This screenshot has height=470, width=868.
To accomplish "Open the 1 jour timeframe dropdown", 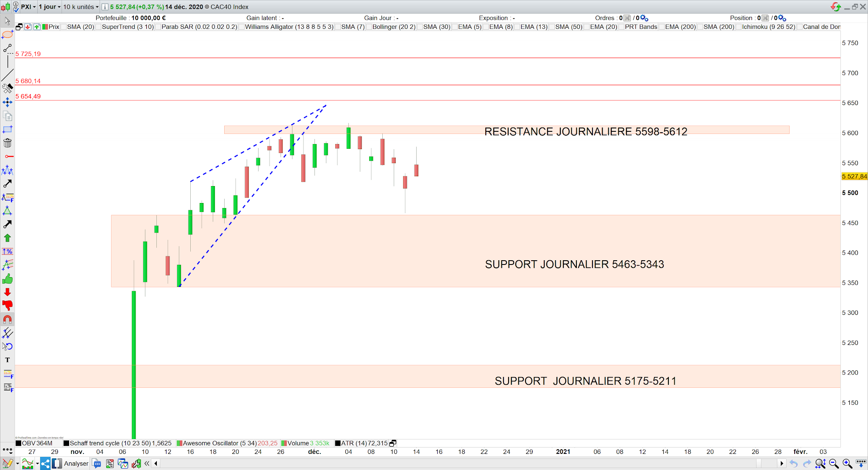I will tap(50, 7).
